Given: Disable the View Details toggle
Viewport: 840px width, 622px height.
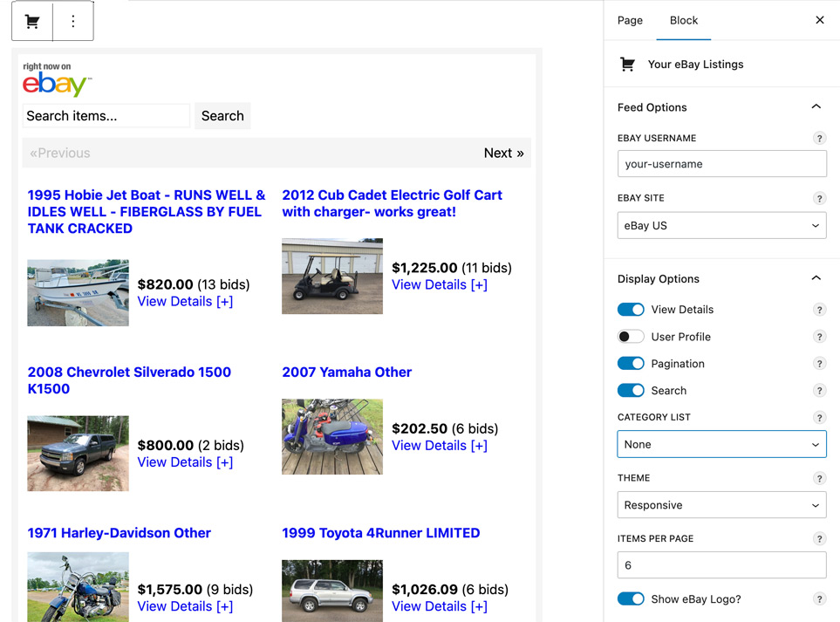Looking at the screenshot, I should click(631, 310).
